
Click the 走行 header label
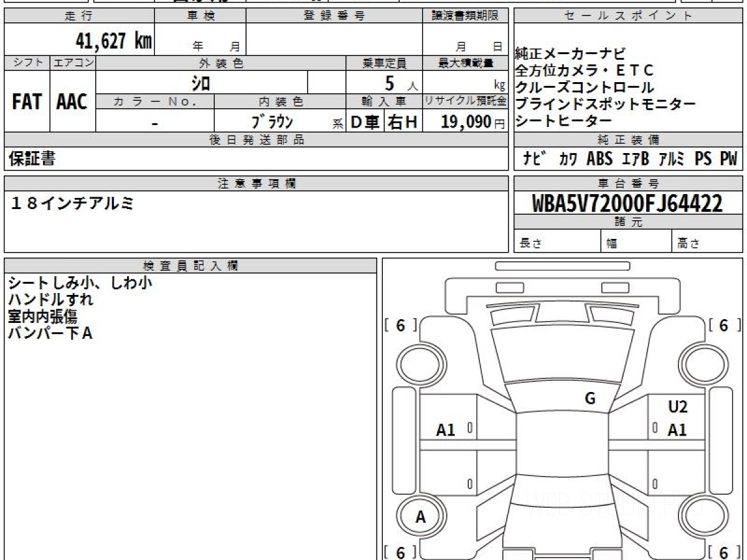[78, 16]
